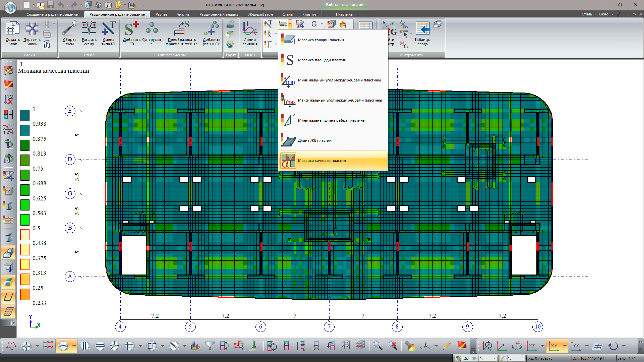The image size is (644, 362).
Task: Toggle XZ projection view button
Action: pos(531,346)
